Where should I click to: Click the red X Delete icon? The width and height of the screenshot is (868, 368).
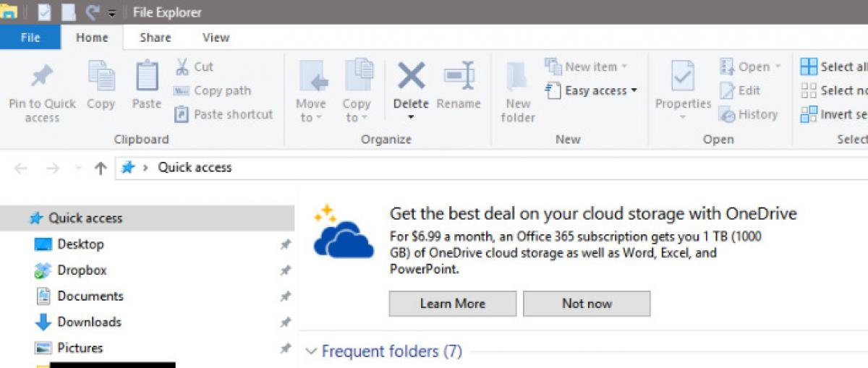coord(411,75)
